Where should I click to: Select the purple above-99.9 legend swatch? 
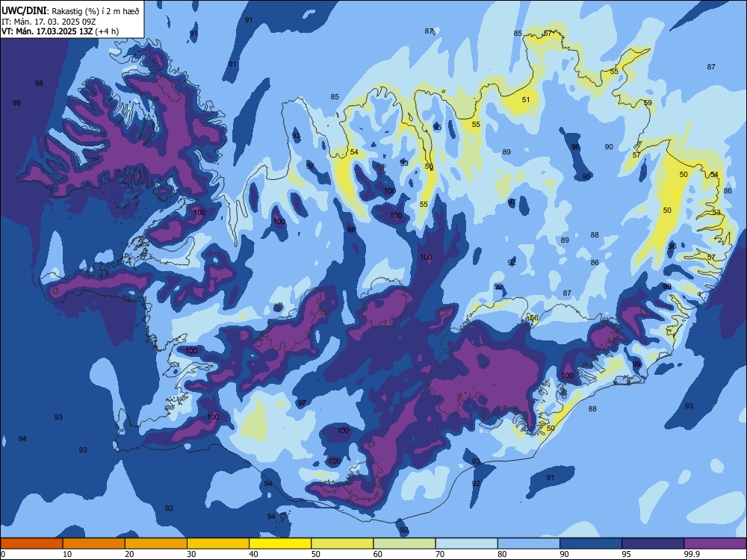pos(715,544)
